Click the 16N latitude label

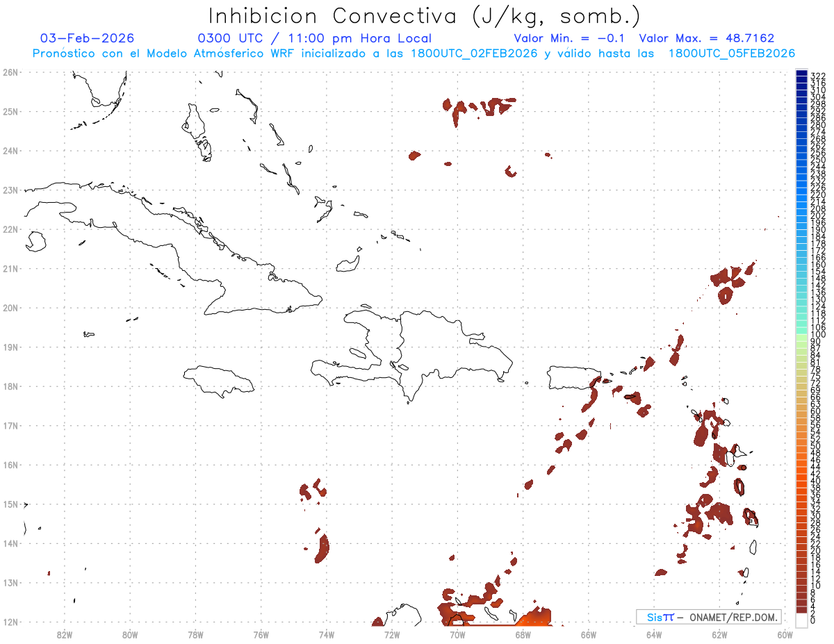pyautogui.click(x=10, y=465)
